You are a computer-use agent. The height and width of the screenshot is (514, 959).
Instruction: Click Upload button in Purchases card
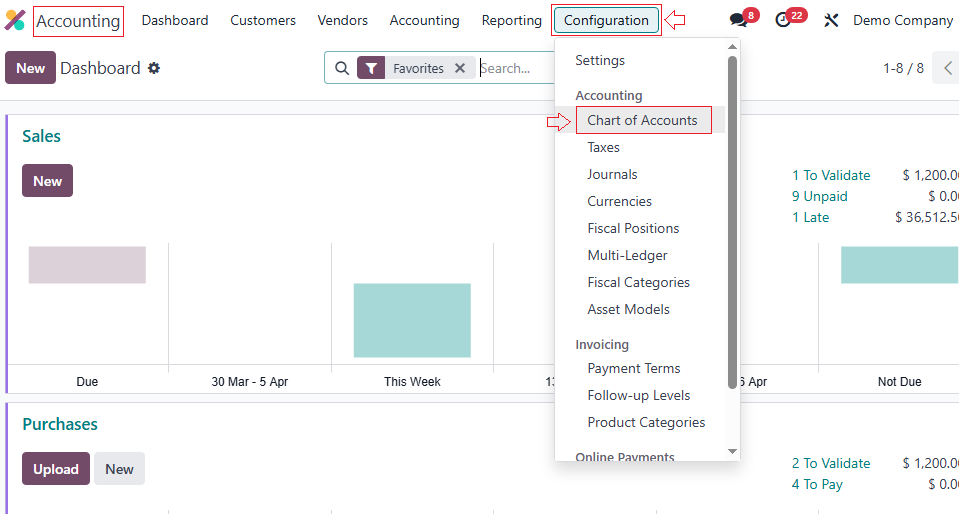click(56, 469)
